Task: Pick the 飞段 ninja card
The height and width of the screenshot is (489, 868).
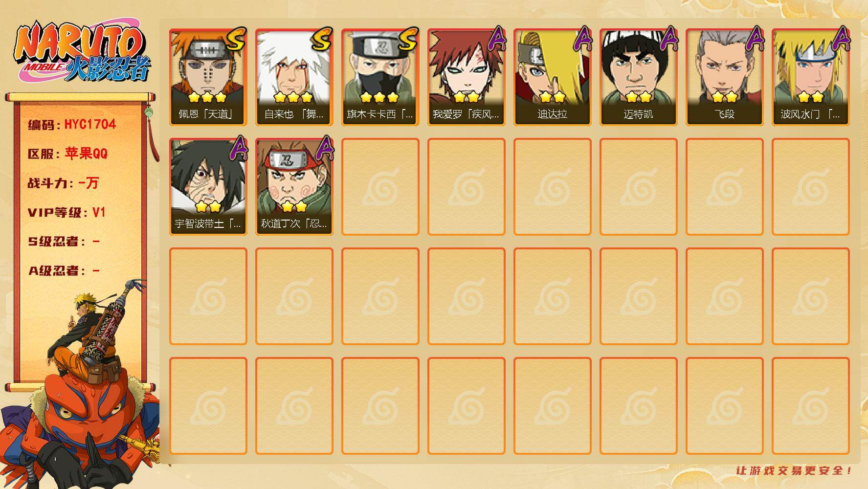Action: (724, 77)
